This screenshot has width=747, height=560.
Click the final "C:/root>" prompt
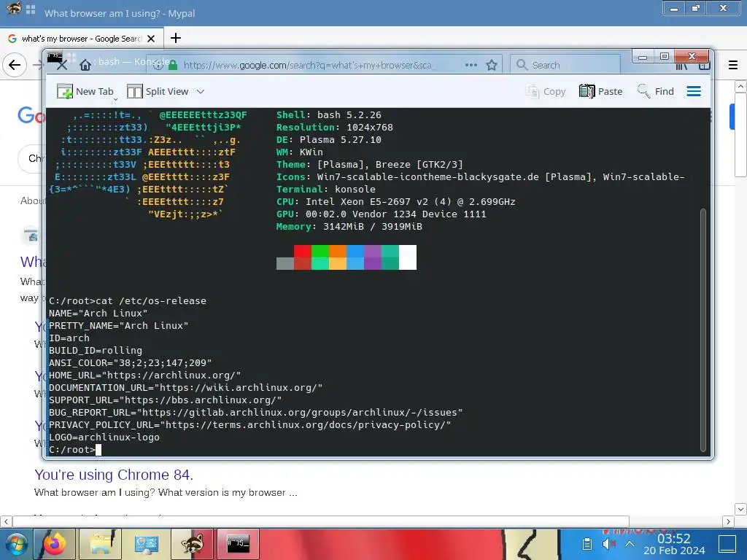tap(72, 449)
